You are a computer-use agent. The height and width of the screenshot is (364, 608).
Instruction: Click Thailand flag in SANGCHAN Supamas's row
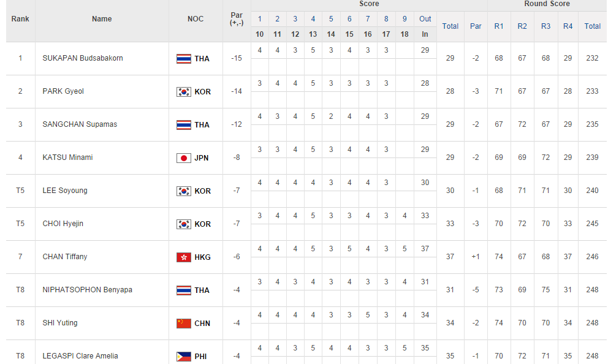(183, 125)
